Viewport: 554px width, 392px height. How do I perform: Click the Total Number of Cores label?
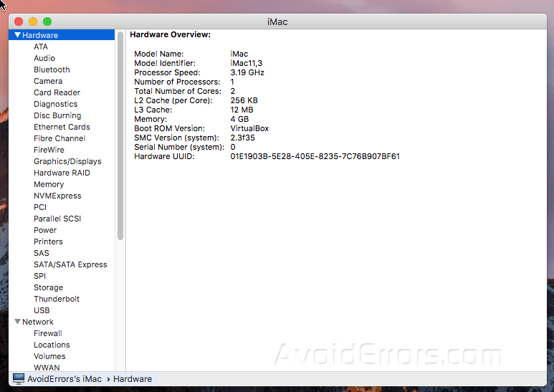point(178,91)
